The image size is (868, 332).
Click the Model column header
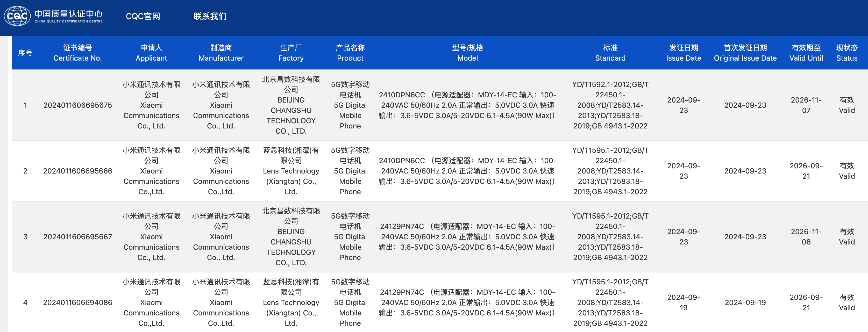pyautogui.click(x=467, y=53)
